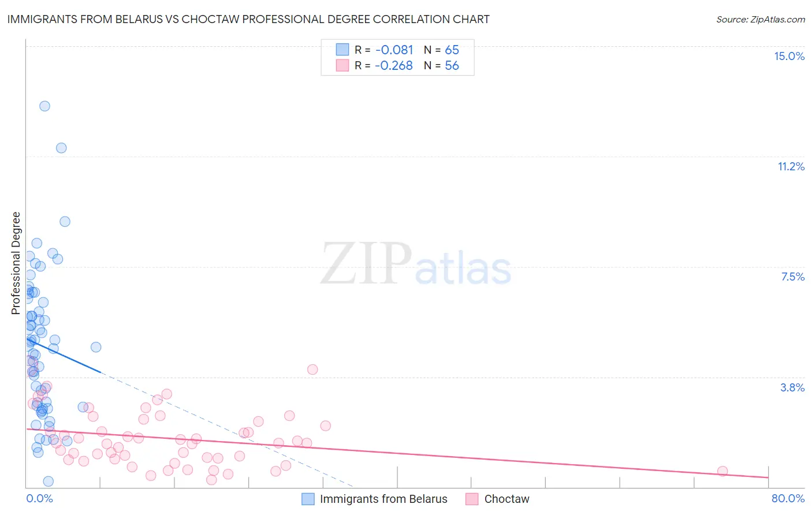Click the 15.0% y-axis label
Viewport: 812px width, 515px height.
789,56
